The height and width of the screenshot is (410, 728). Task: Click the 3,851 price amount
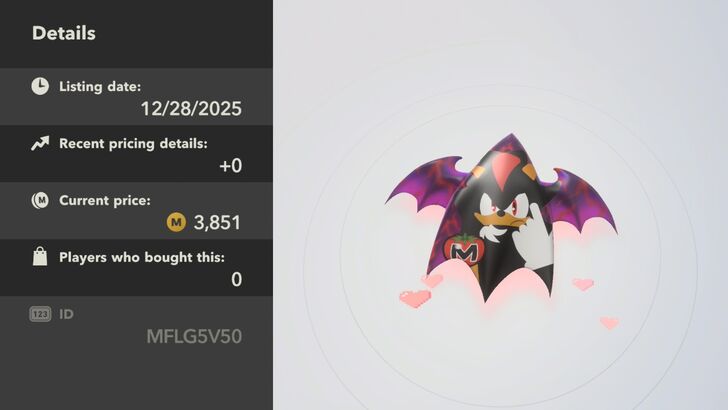tap(217, 222)
